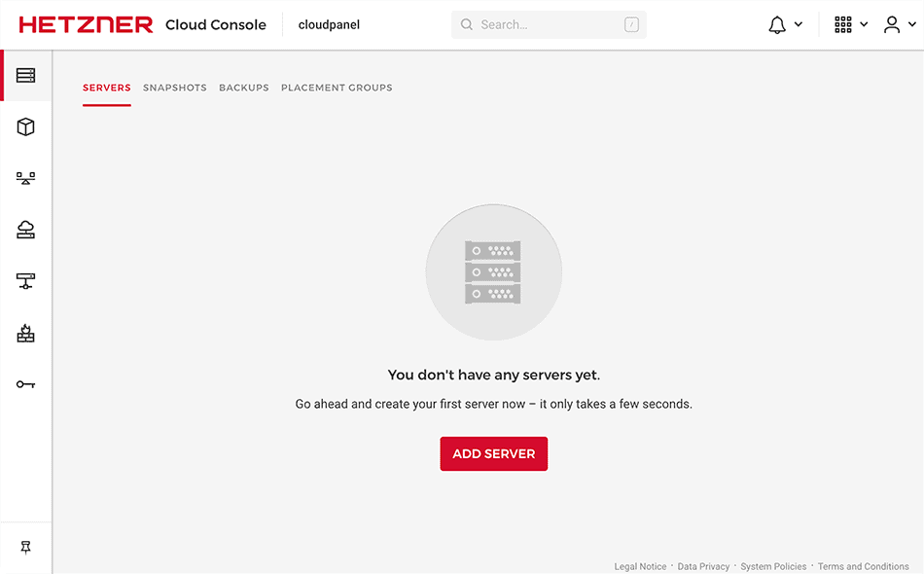Open the Firewalls section in the sidebar
The height and width of the screenshot is (574, 924).
26,333
